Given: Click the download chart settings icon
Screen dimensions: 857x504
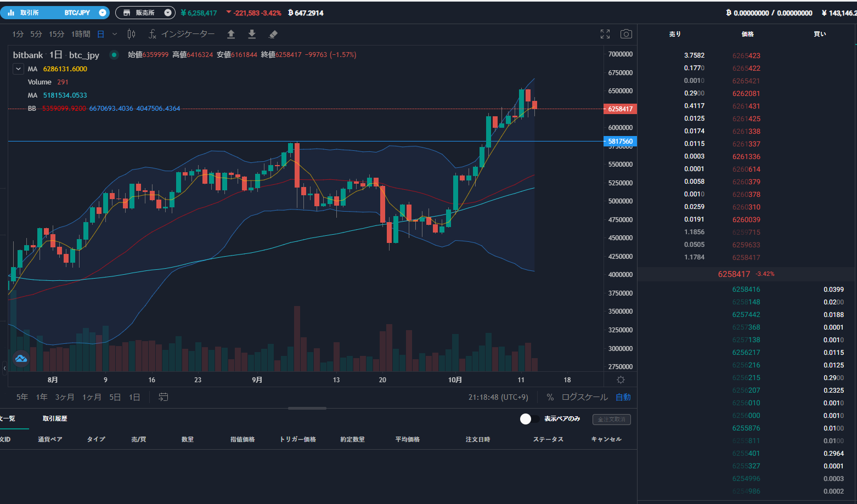Looking at the screenshot, I should point(252,33).
